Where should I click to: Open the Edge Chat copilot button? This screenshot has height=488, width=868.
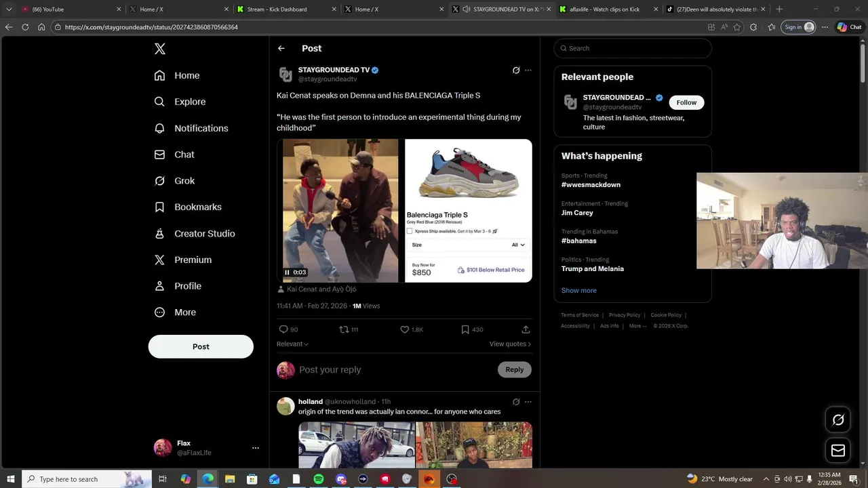point(850,27)
